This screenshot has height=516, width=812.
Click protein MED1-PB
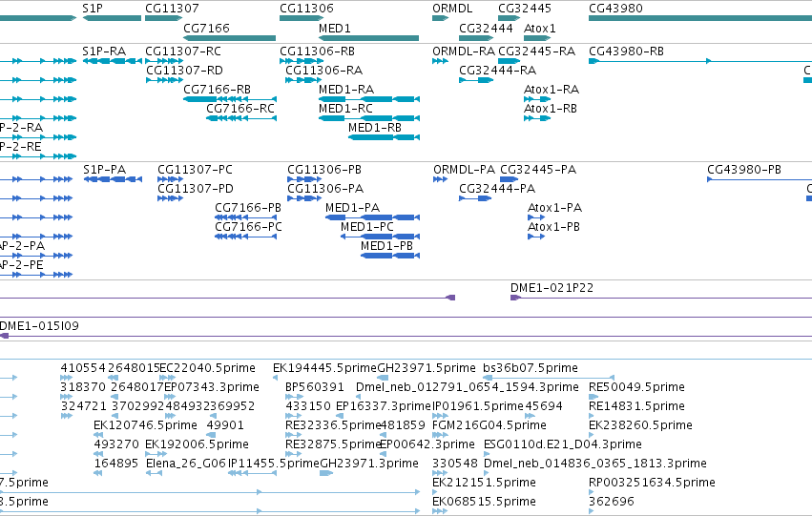pos(390,256)
